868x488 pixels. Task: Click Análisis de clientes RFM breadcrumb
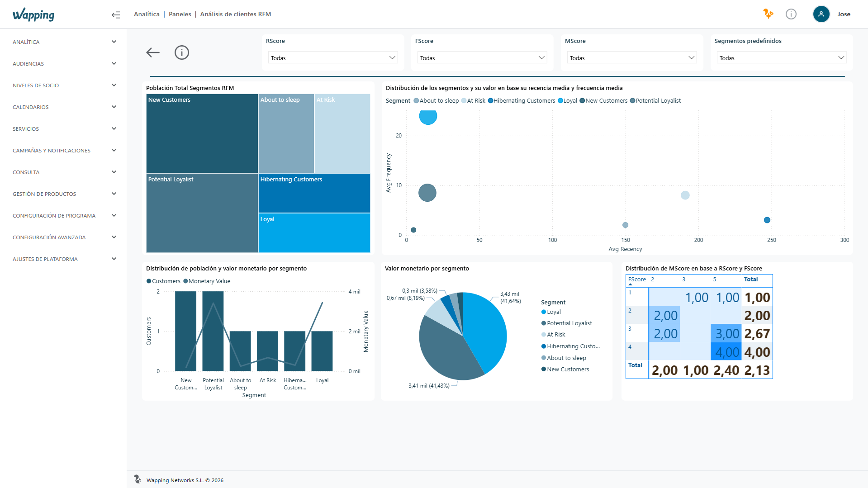(x=236, y=14)
